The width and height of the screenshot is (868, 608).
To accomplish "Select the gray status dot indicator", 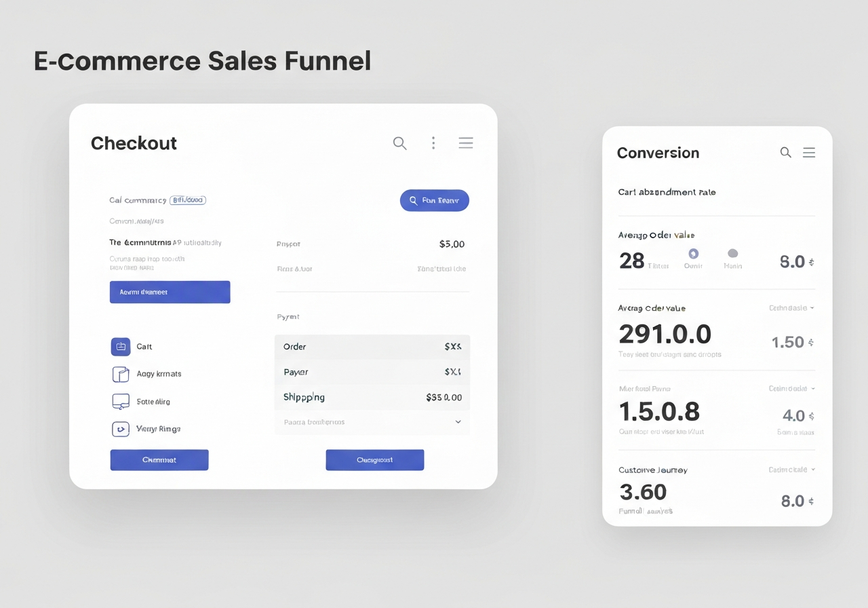I will (x=732, y=254).
